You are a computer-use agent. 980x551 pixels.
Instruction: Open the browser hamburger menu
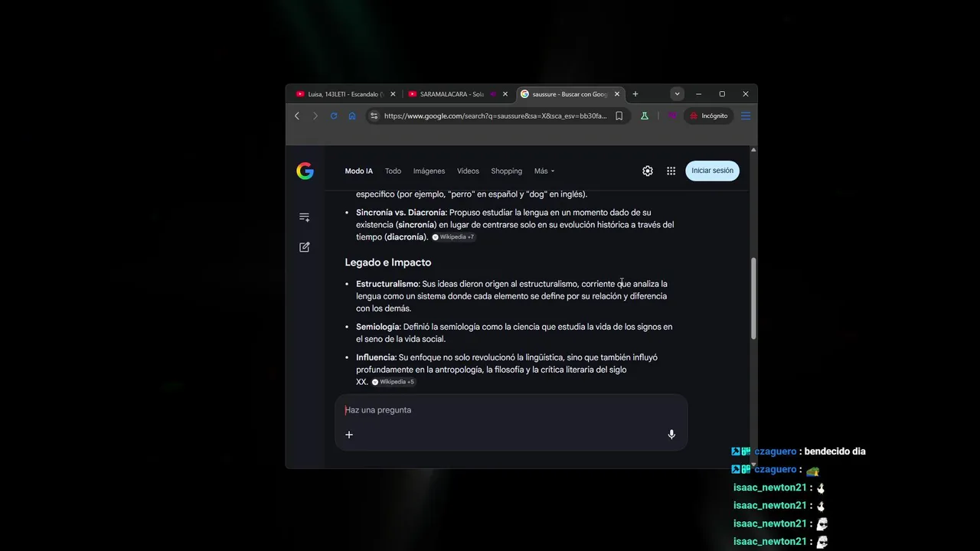tap(746, 116)
